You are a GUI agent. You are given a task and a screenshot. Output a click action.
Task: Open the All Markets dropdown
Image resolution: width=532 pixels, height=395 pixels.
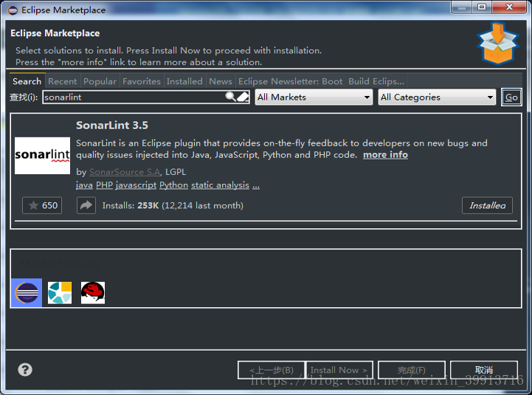[x=314, y=97]
